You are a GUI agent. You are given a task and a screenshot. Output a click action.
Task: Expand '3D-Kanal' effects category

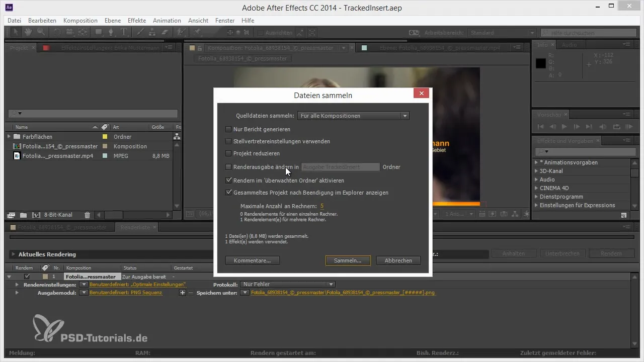(x=536, y=171)
